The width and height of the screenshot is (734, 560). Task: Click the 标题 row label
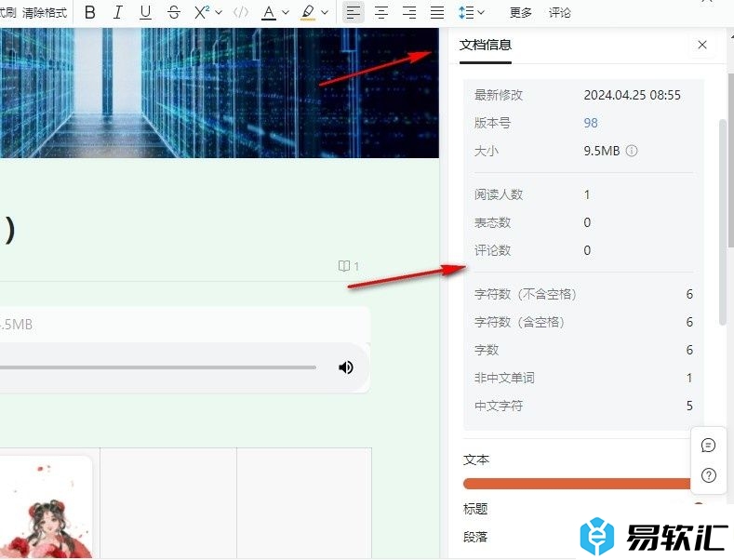coord(475,509)
